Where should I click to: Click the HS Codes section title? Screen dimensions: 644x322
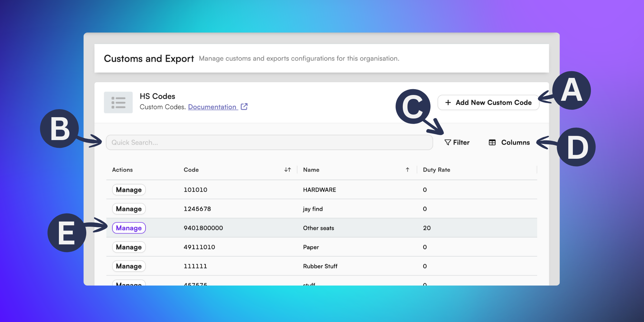(157, 96)
